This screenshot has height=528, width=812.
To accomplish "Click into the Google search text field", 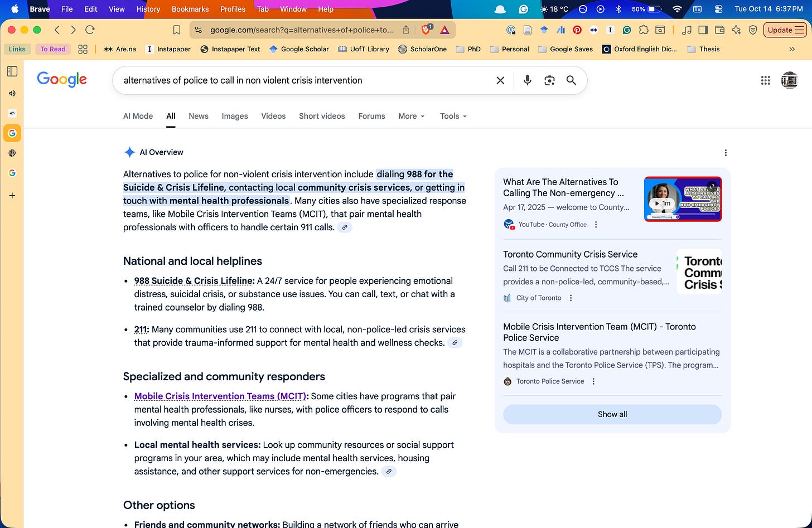I will tap(306, 80).
